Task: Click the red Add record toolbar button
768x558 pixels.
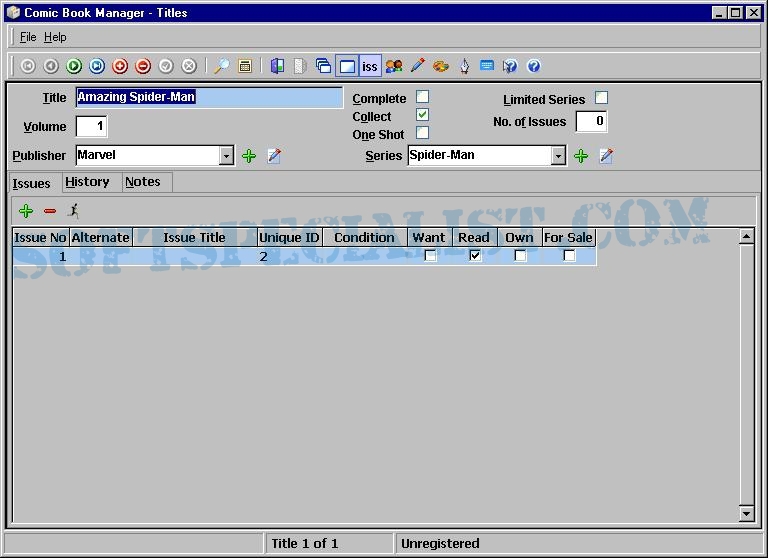Action: pyautogui.click(x=120, y=66)
